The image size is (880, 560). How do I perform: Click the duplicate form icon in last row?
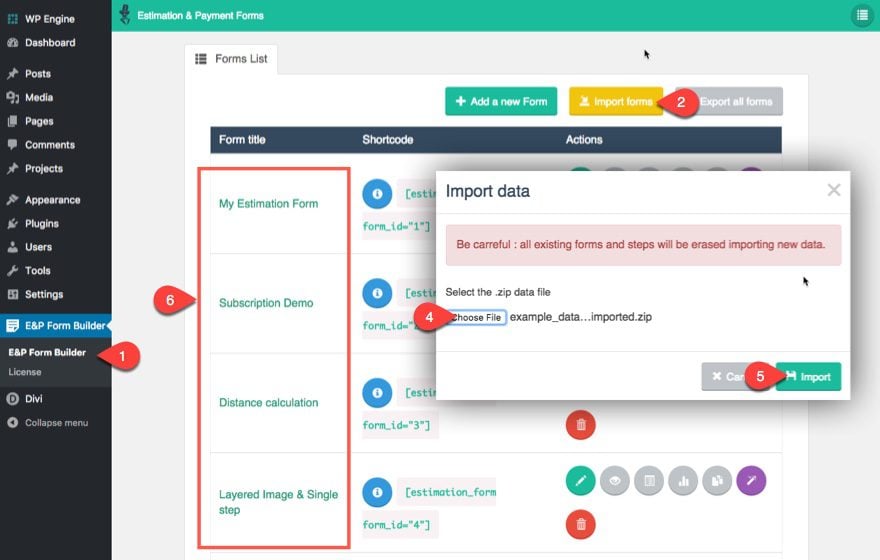717,481
